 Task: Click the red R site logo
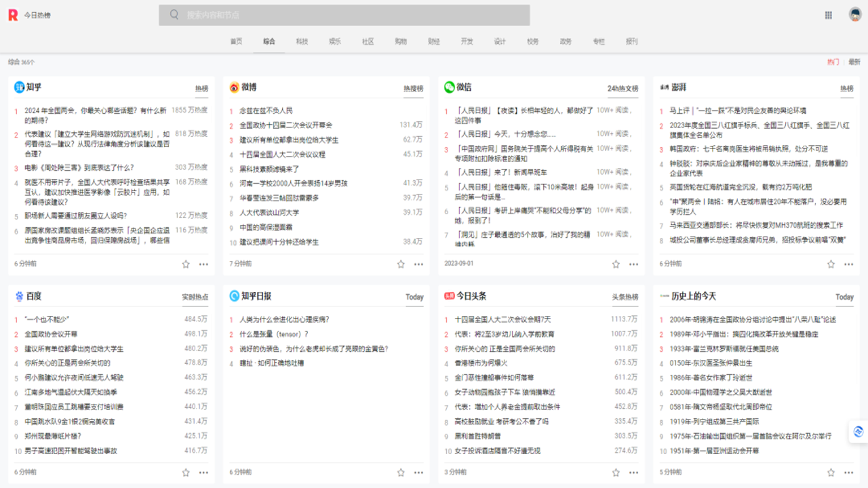12,15
